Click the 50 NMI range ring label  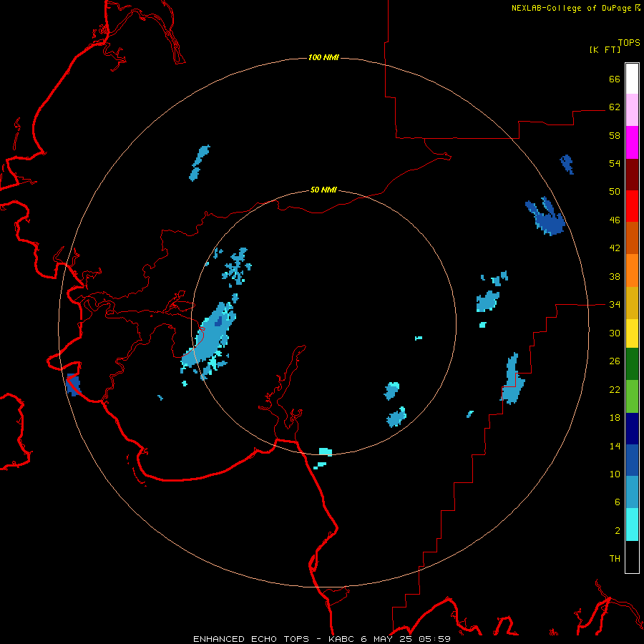pos(323,190)
